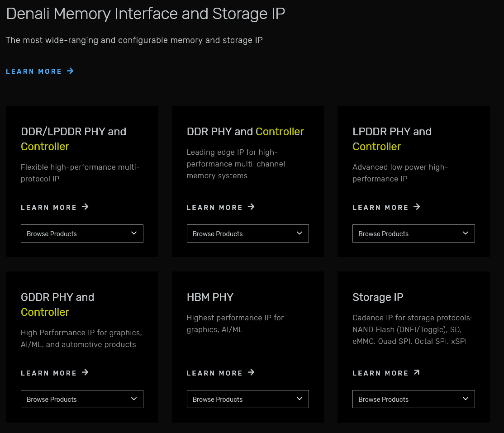Click Learn More arrow in DDR PHY card

252,207
